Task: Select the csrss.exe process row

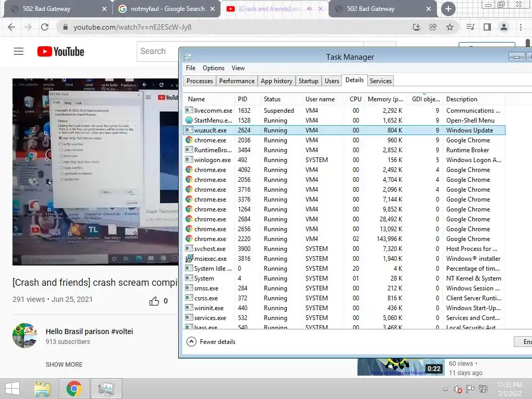Action: click(344, 298)
